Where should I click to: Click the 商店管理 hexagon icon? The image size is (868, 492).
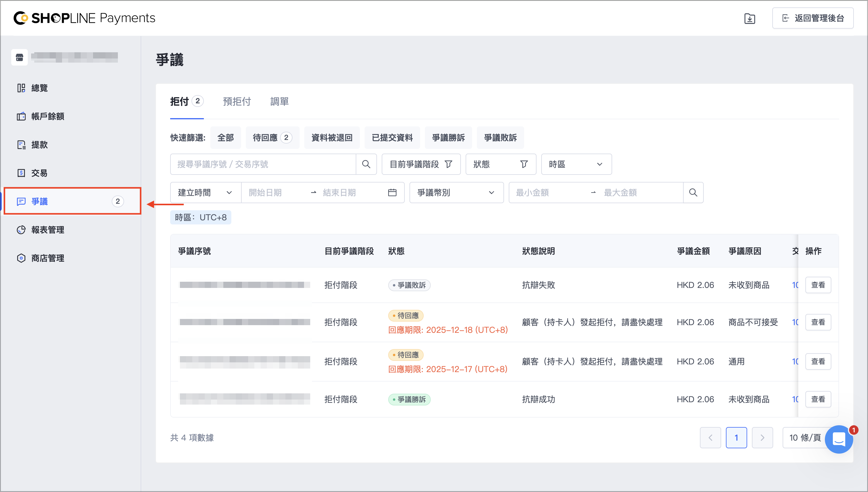tap(21, 258)
